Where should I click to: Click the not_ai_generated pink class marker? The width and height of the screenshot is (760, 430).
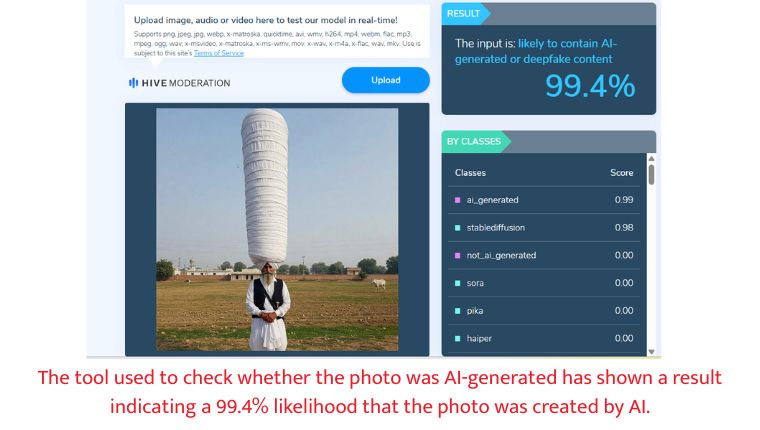[457, 255]
